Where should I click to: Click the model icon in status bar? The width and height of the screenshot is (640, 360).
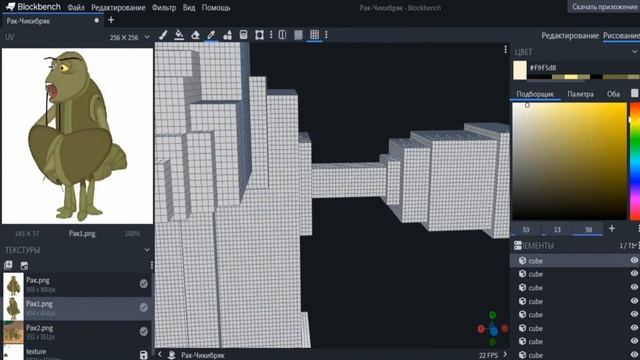(x=172, y=355)
